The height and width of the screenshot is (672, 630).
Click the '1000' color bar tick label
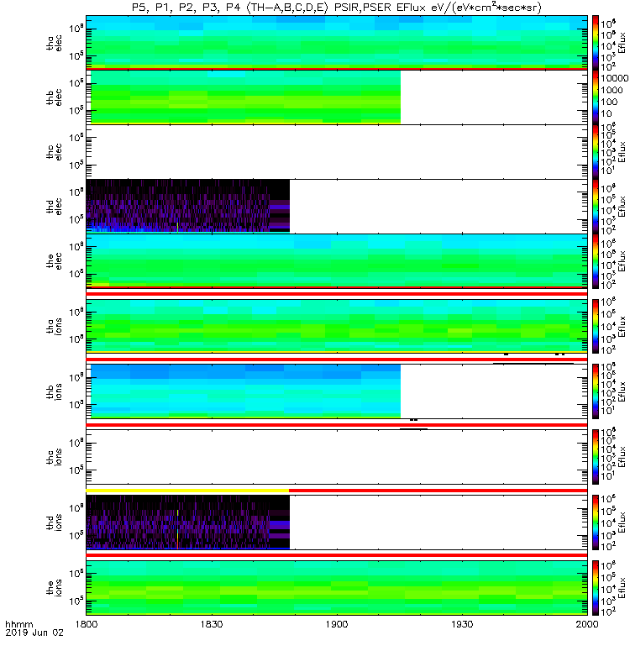click(612, 90)
